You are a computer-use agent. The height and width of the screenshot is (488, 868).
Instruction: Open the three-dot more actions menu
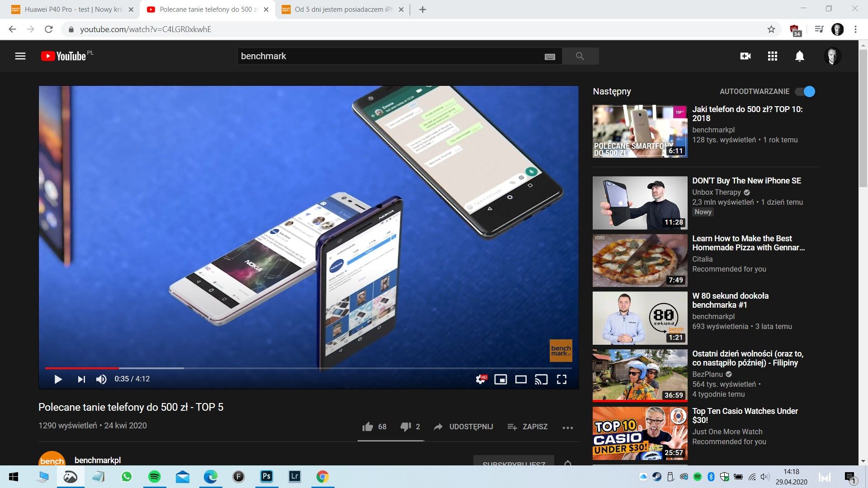(x=568, y=427)
